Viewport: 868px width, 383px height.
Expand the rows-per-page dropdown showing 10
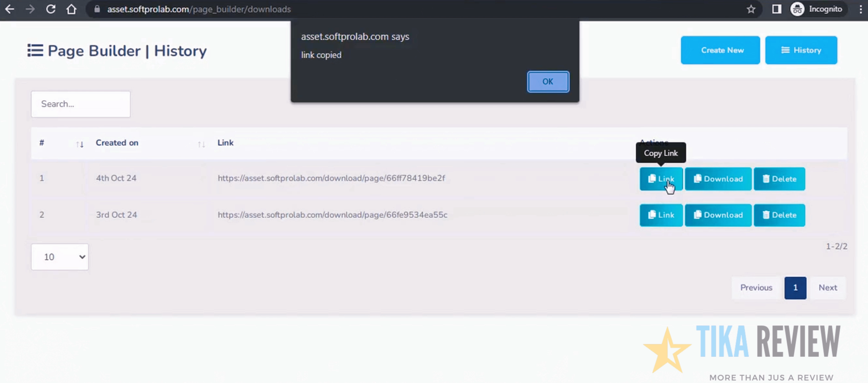(60, 257)
